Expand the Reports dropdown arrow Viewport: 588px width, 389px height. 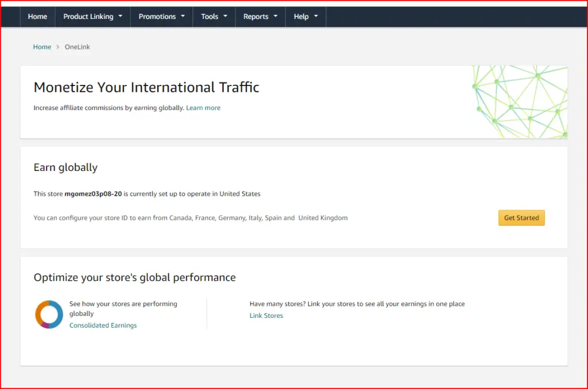pos(276,16)
